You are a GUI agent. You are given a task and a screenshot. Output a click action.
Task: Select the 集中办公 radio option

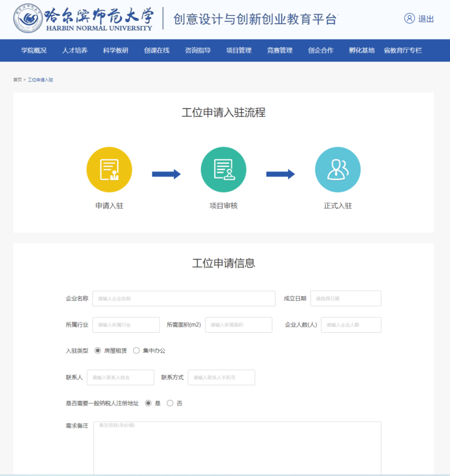click(x=136, y=351)
